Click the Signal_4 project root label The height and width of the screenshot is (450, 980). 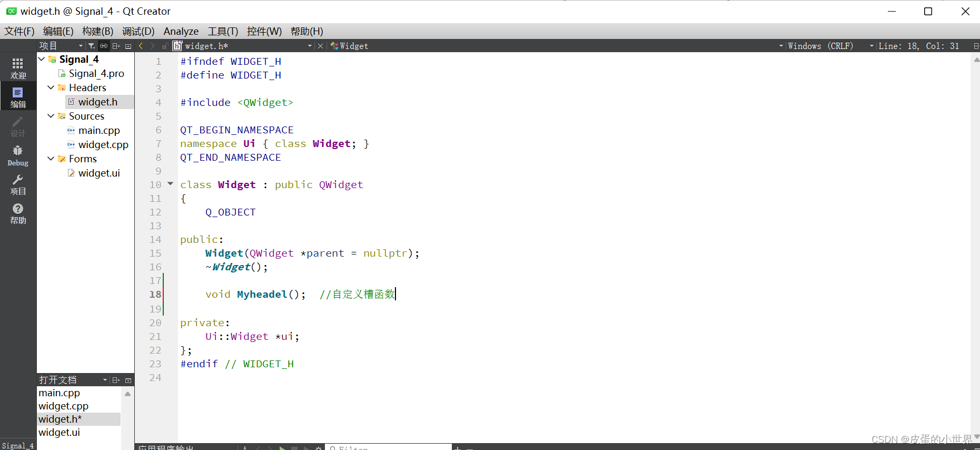click(79, 59)
